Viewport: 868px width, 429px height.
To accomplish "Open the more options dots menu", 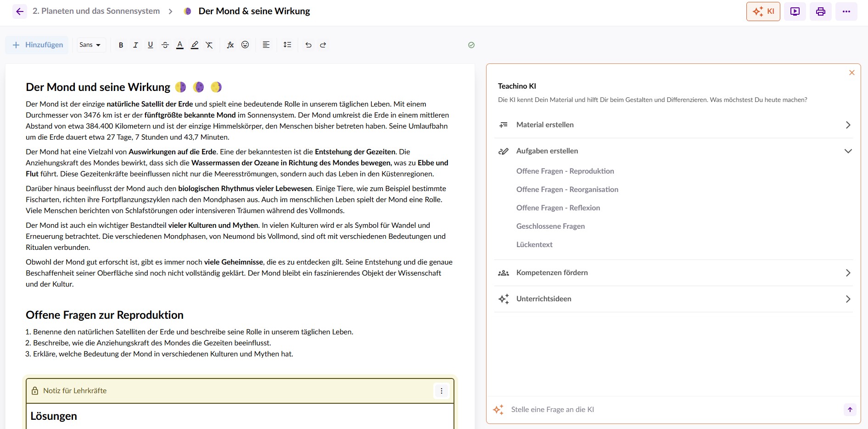I will tap(846, 11).
